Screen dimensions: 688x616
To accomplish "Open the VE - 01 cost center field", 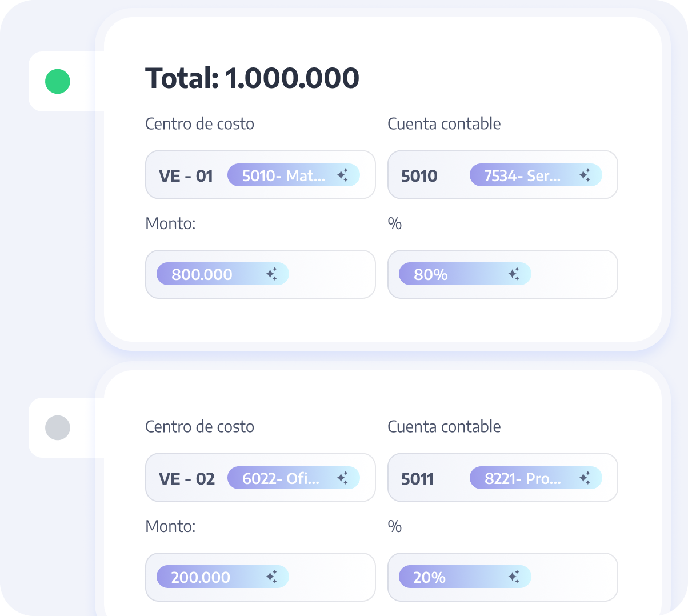I will tap(186, 175).
